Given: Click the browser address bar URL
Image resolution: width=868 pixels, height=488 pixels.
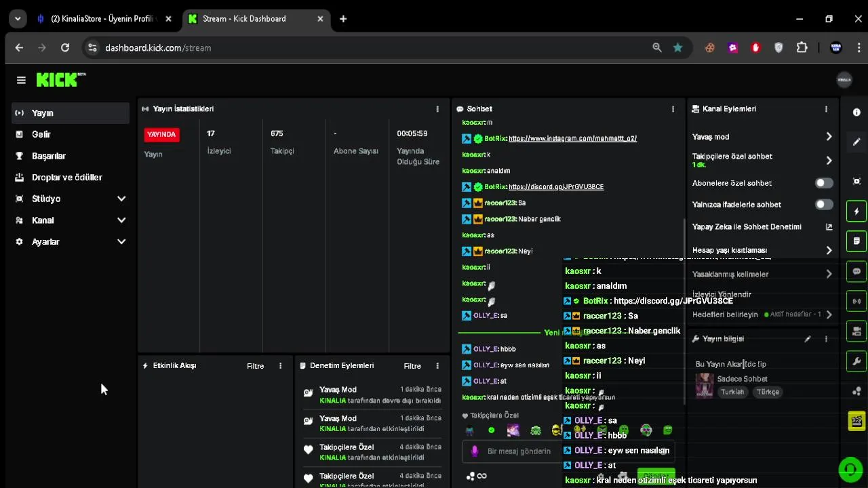Looking at the screenshot, I should pyautogui.click(x=158, y=48).
